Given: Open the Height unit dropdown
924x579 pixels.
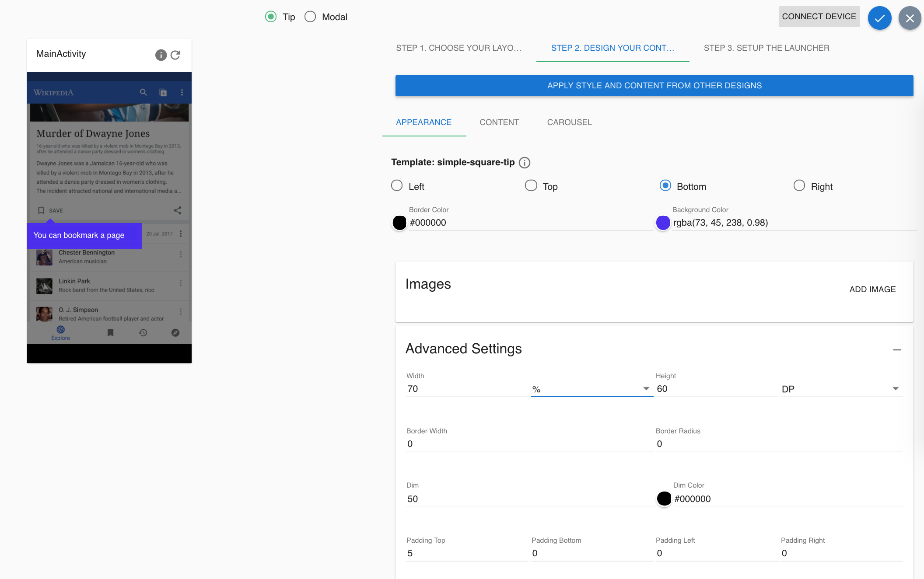Looking at the screenshot, I should coord(895,389).
